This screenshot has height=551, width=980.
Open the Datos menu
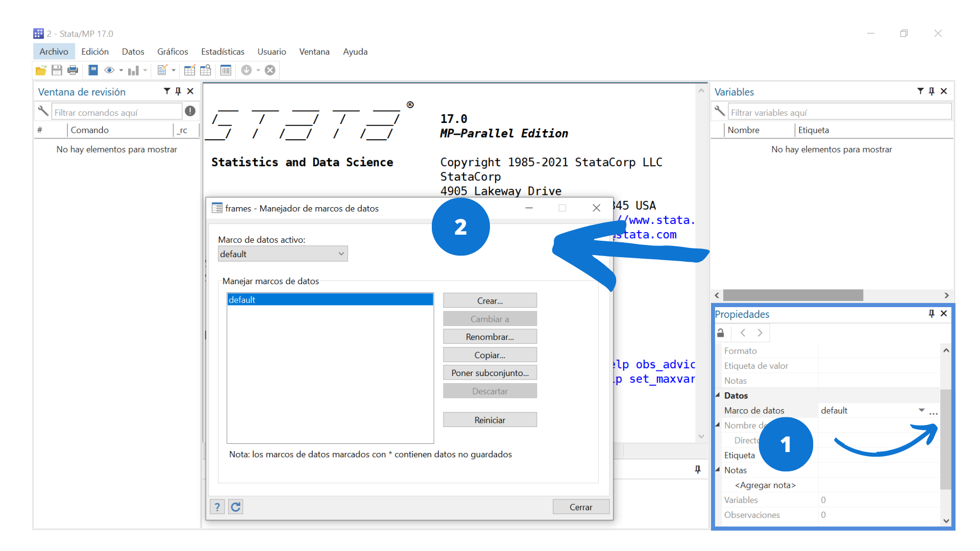tap(133, 52)
